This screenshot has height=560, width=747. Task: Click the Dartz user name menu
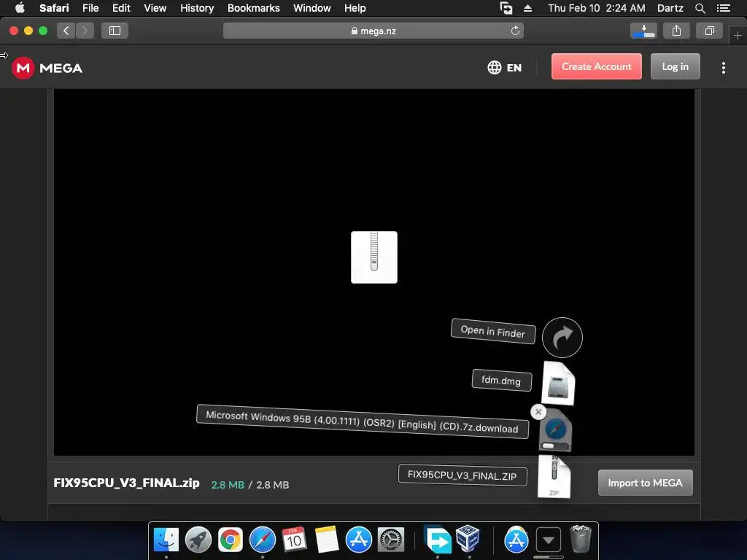(x=670, y=8)
